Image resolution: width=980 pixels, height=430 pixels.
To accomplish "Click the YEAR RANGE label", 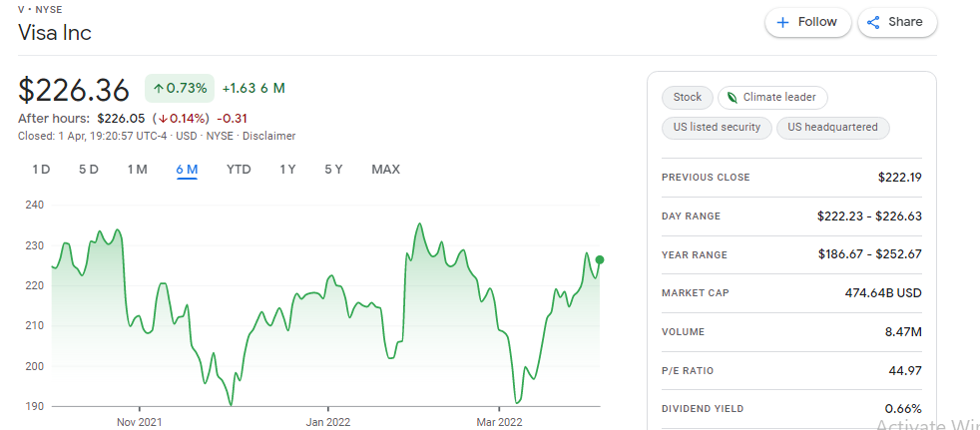I will click(x=695, y=255).
